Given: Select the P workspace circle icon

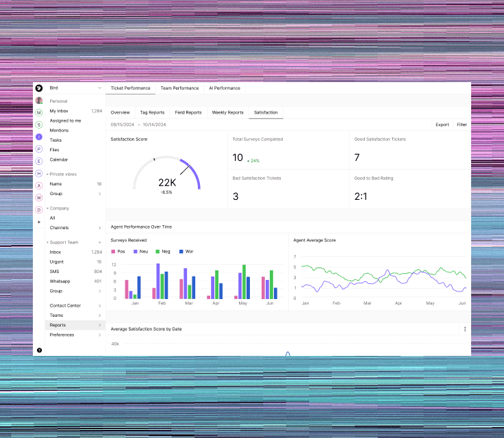Looking at the screenshot, I should tap(39, 149).
